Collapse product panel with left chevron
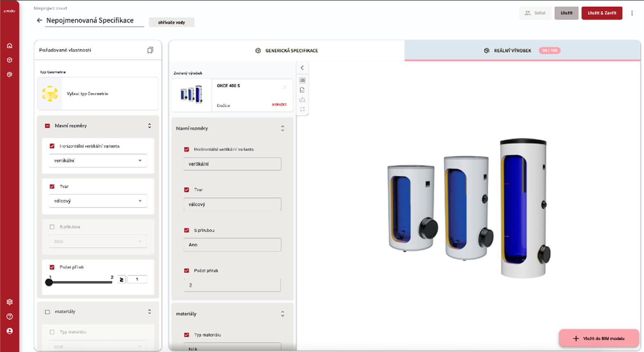The width and height of the screenshot is (644, 352). pos(302,68)
